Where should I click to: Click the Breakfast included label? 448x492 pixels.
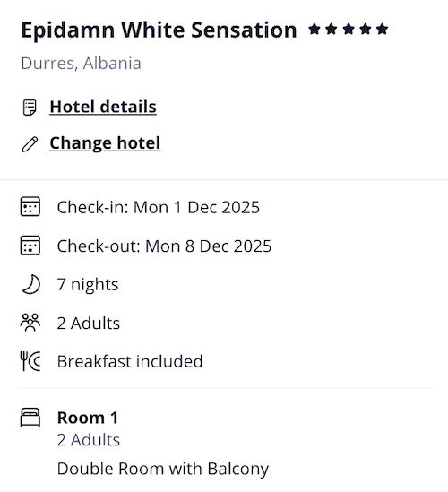pos(130,361)
